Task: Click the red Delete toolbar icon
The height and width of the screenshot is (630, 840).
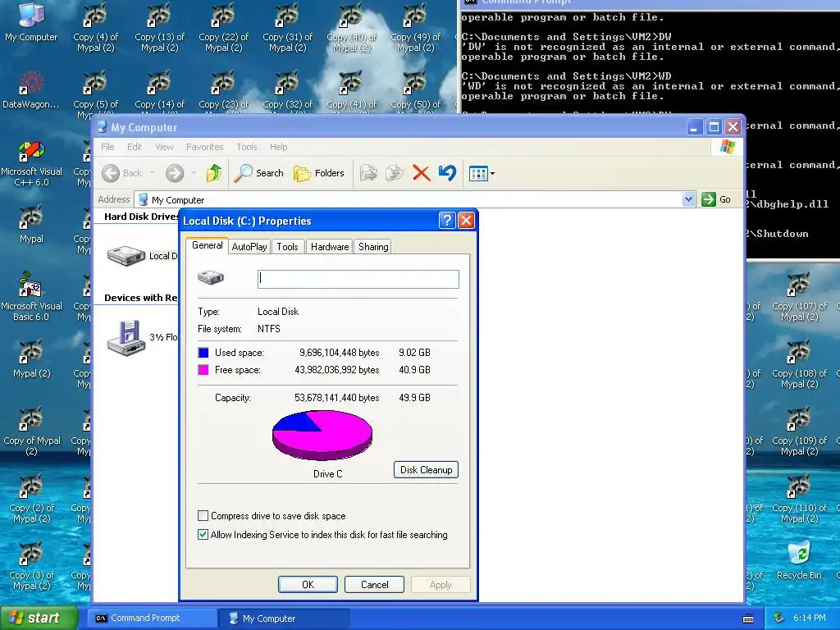Action: 421,173
